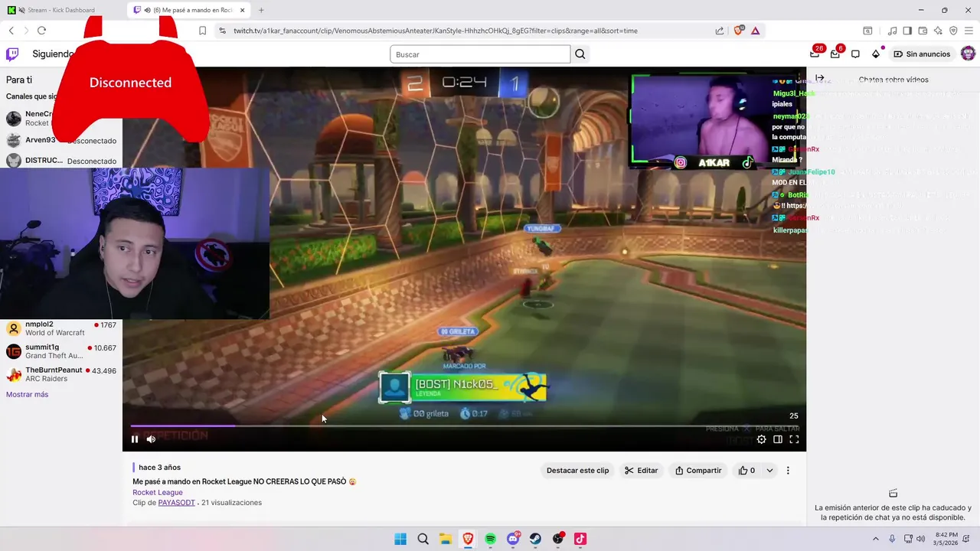Open Windows Start menu
This screenshot has height=551, width=980.
[400, 539]
